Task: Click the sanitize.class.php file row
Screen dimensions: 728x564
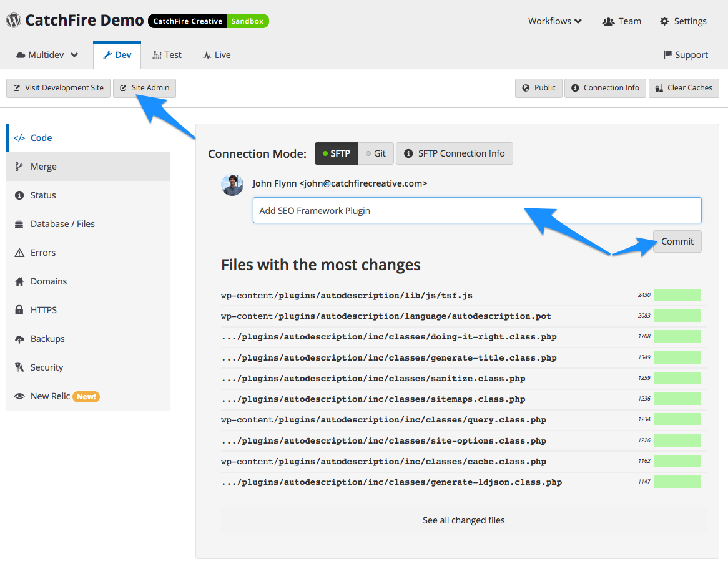Action: 463,379
